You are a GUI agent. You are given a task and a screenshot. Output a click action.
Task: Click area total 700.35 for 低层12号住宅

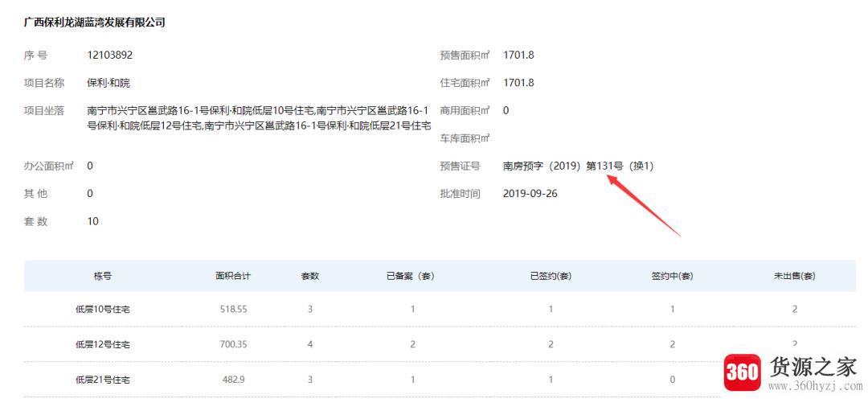click(234, 345)
